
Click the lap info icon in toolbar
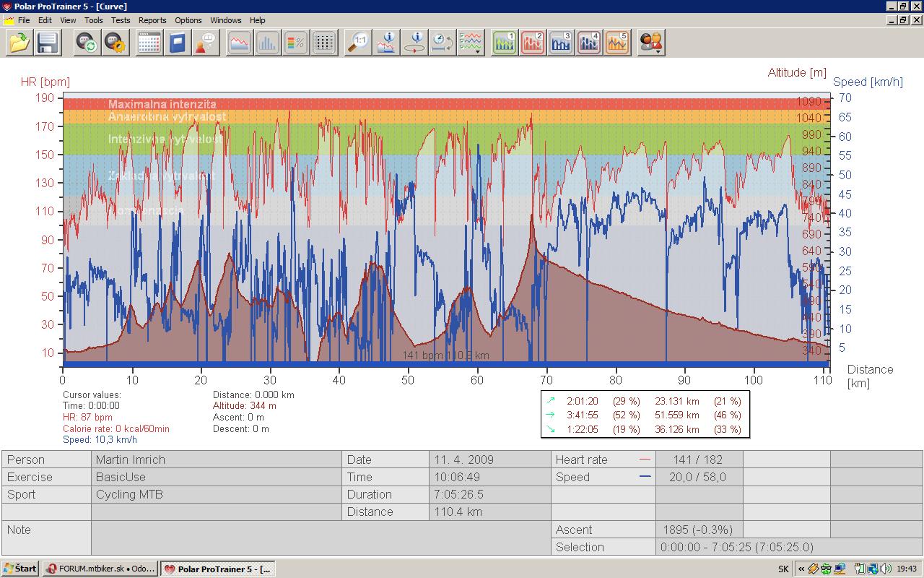tap(415, 43)
